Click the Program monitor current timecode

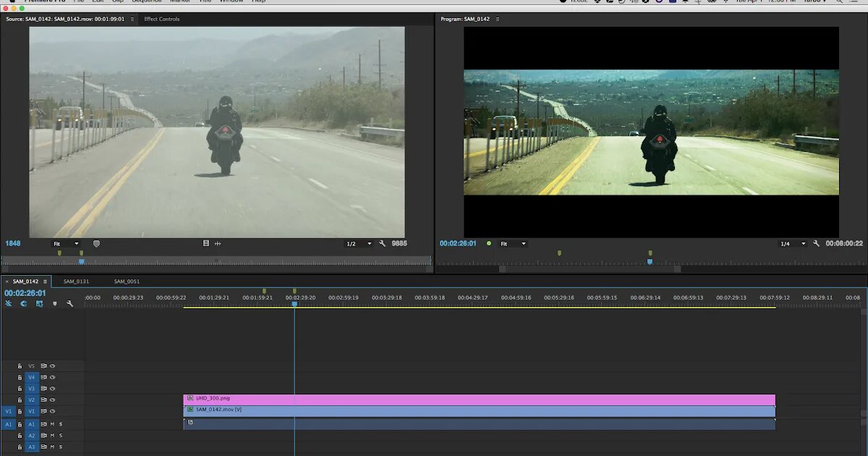(x=458, y=244)
